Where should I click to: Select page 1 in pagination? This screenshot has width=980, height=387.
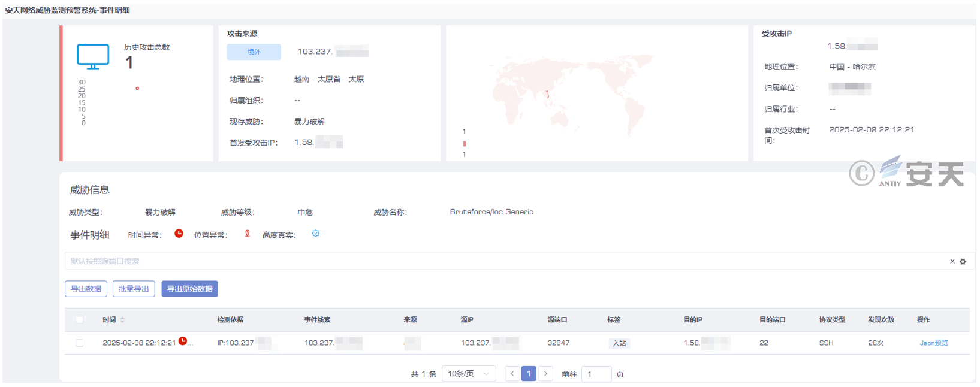click(529, 374)
